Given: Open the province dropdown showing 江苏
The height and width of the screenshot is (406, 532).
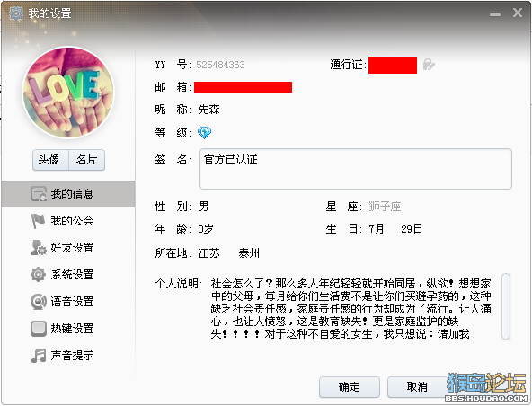Looking at the screenshot, I should point(209,253).
